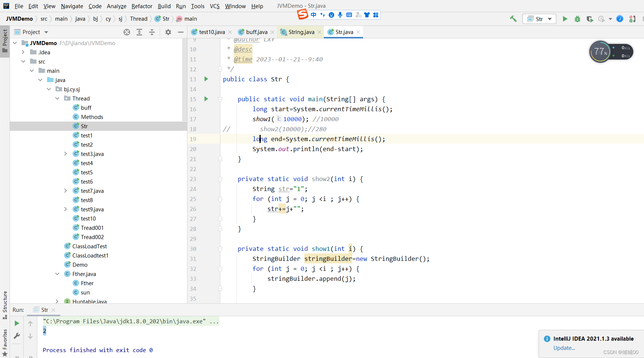Screen dimensions: 644x358
Task: Collapse the src folder node
Action: click(23, 62)
